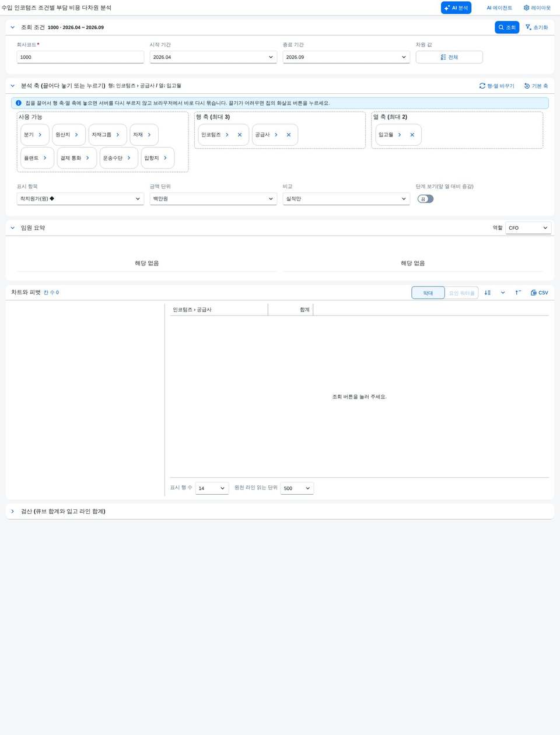Click the arrow on the 입고월 column chip

[400, 135]
